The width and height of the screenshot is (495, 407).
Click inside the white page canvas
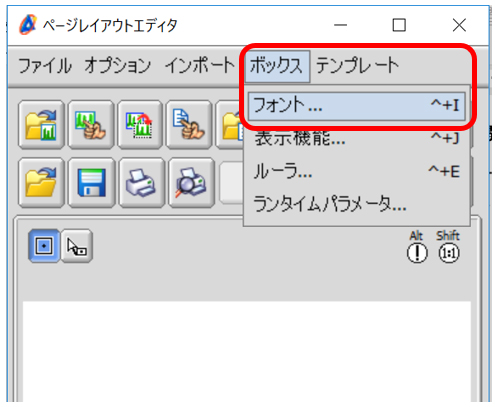tap(247, 352)
